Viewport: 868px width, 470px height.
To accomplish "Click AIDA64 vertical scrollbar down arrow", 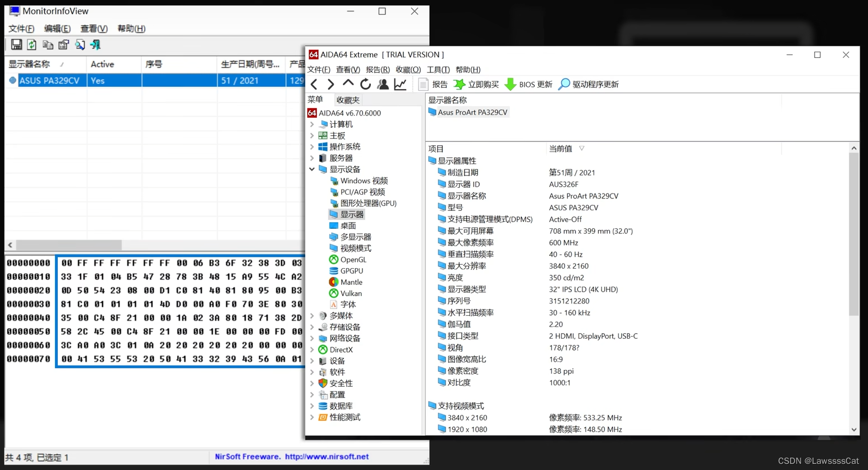I will [854, 430].
